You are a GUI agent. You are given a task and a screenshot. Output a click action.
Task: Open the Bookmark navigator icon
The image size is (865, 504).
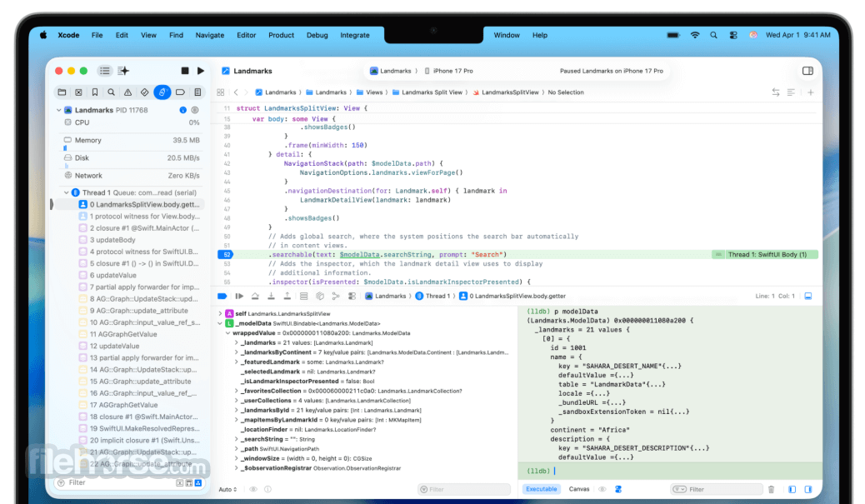[x=95, y=92]
